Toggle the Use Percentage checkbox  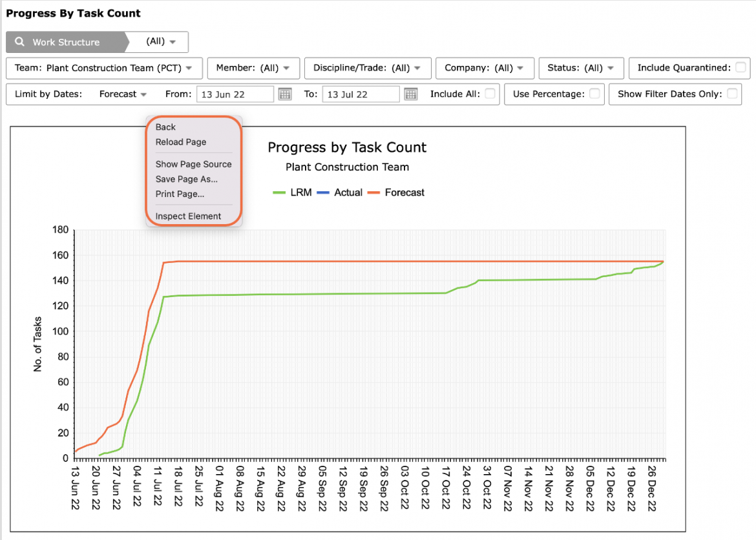[594, 94]
